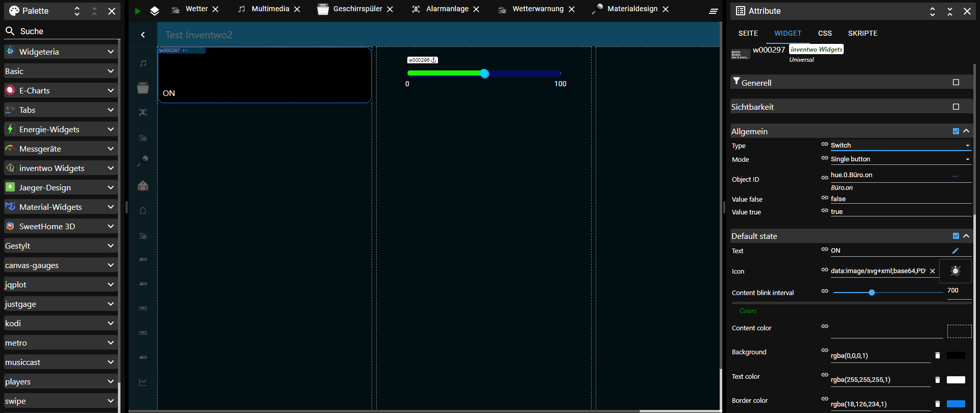This screenshot has width=980, height=413.
Task: Select the music note icon in view sidebar
Action: tap(143, 63)
